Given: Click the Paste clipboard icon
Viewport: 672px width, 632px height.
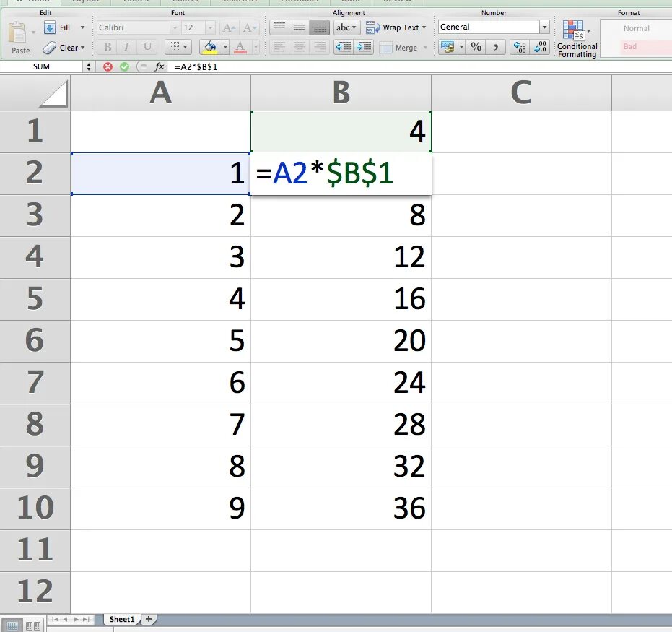Looking at the screenshot, I should click(17, 33).
